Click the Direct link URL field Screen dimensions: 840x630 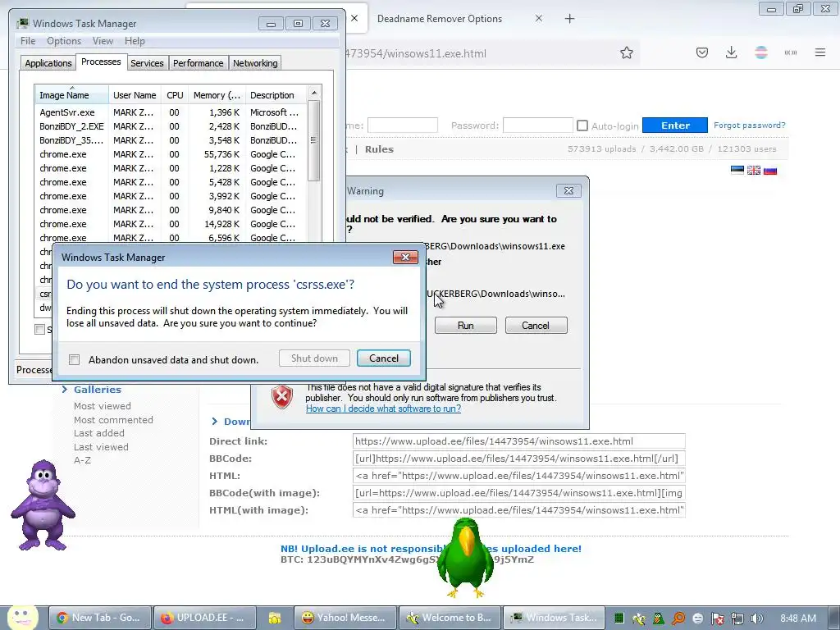pyautogui.click(x=519, y=441)
